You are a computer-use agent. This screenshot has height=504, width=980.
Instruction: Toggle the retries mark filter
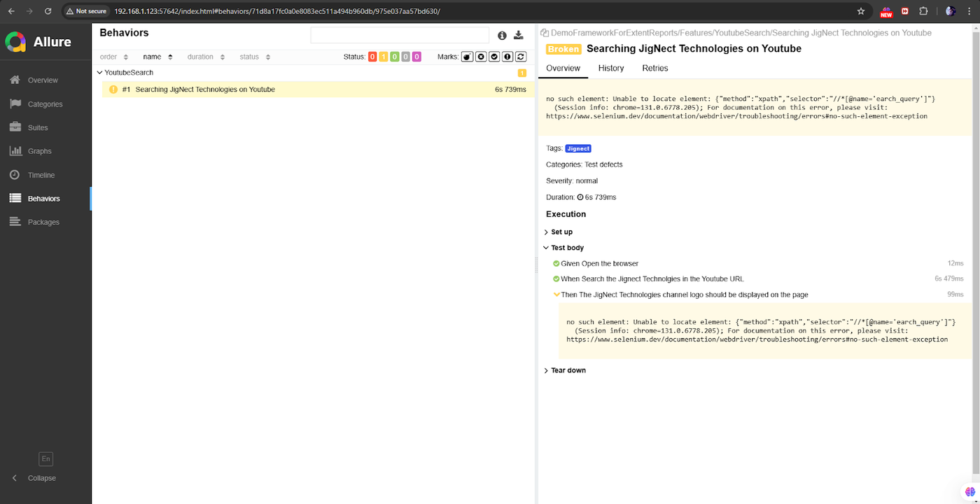coord(521,57)
